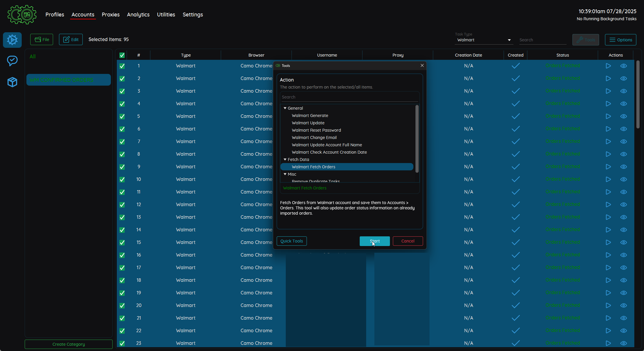
Task: Run the task for row 1
Action: [608, 66]
